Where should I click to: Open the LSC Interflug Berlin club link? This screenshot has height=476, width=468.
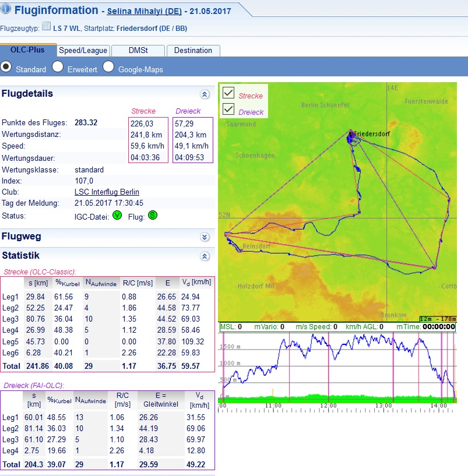pos(107,192)
